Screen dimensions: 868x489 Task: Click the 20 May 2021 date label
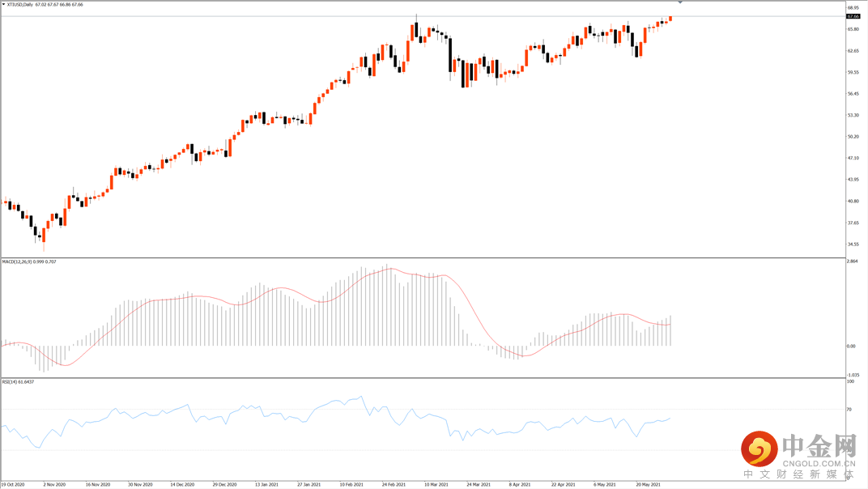[x=648, y=485]
